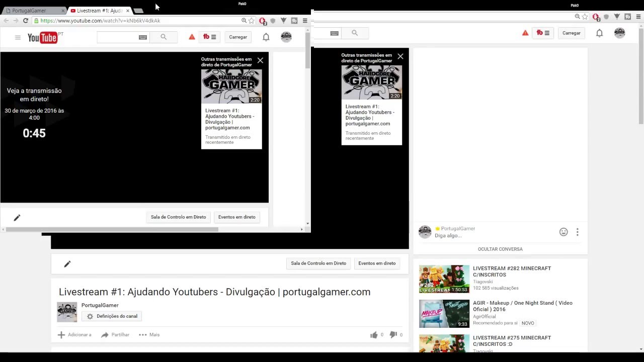644x362 pixels.
Task: Click search magnifier button in front window
Action: click(x=164, y=37)
